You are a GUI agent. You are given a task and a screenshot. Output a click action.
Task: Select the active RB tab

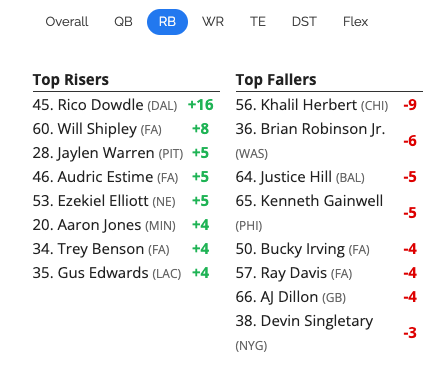pyautogui.click(x=167, y=22)
